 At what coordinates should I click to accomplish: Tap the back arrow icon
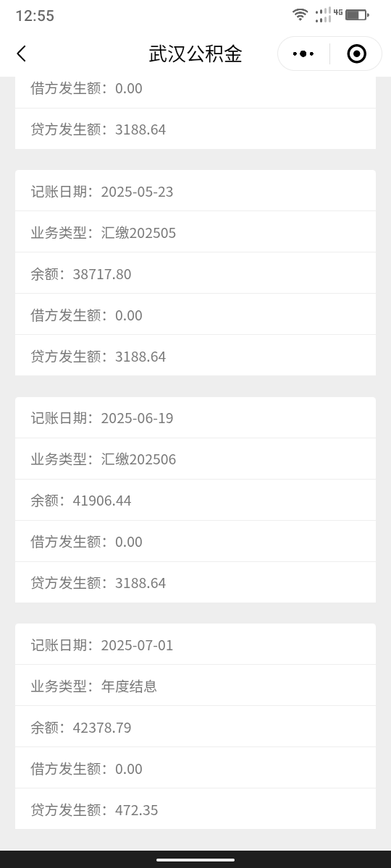(21, 54)
